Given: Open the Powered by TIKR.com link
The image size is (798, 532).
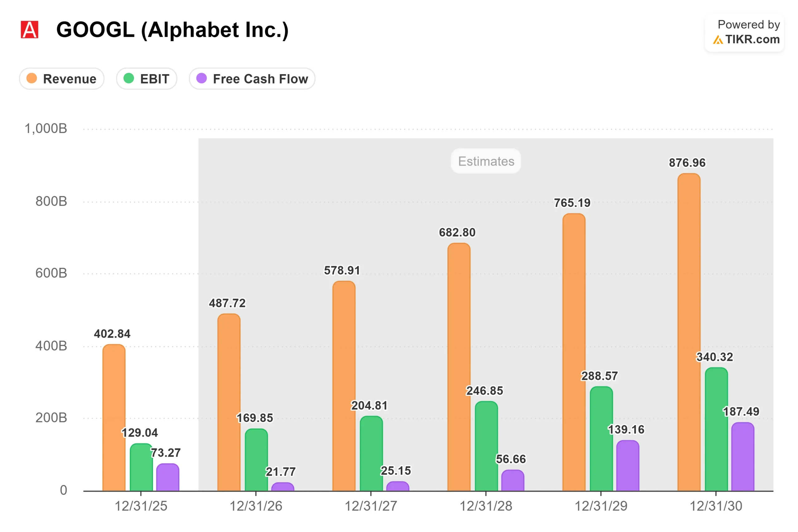Looking at the screenshot, I should tap(745, 33).
